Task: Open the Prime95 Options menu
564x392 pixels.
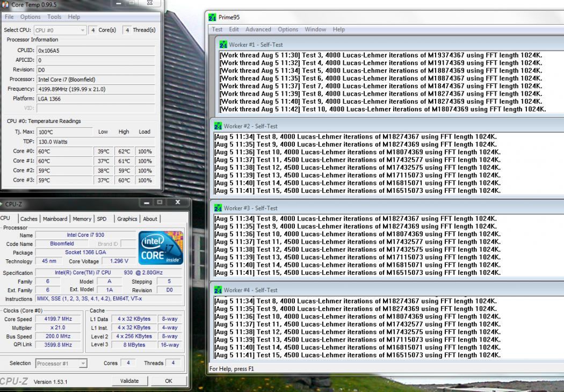Action: [x=288, y=30]
